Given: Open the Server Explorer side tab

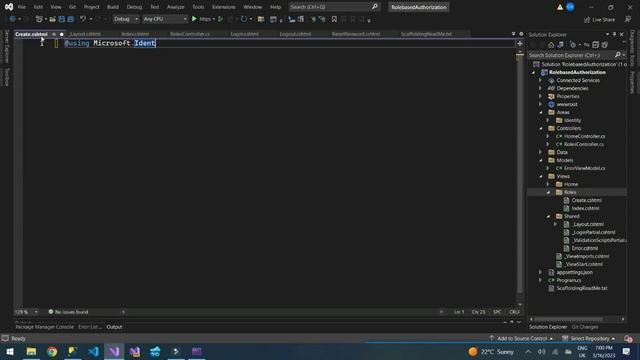Looking at the screenshot, I should point(6,46).
